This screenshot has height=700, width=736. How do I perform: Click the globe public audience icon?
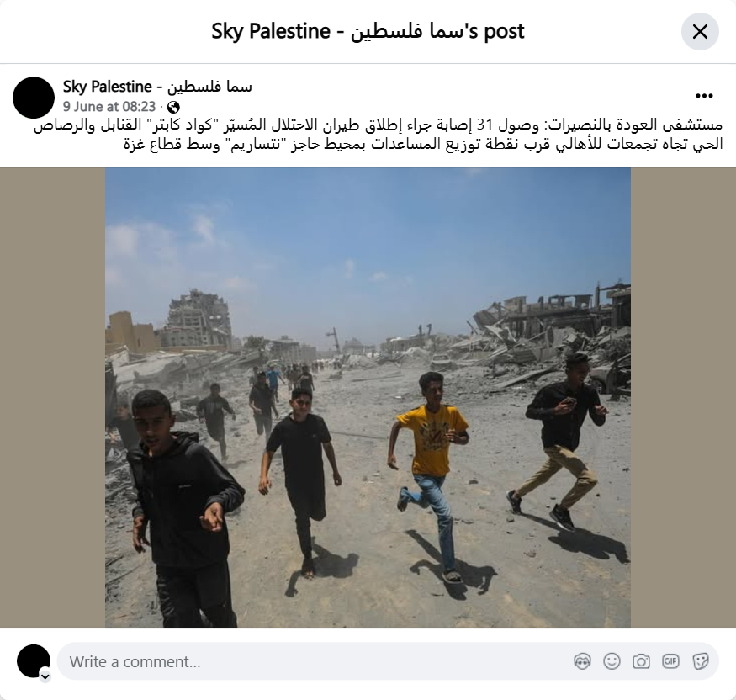173,107
